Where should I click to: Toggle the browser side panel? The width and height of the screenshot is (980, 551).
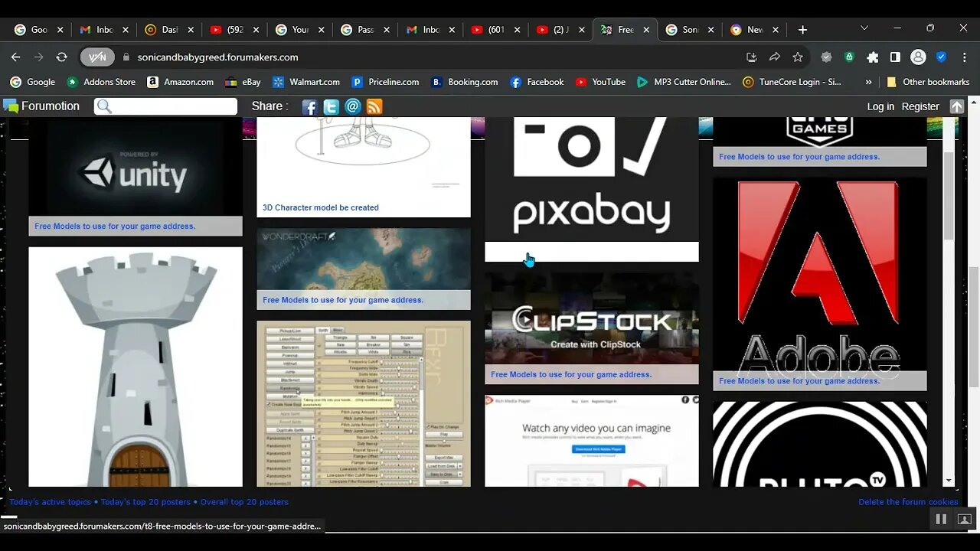tap(895, 57)
